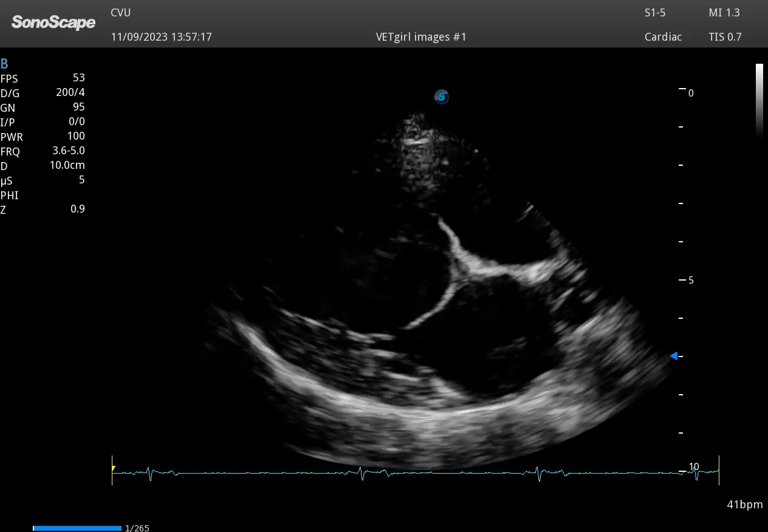Screen dimensions: 768x532
Task: Click the cine loop progress bar
Action: [77, 528]
